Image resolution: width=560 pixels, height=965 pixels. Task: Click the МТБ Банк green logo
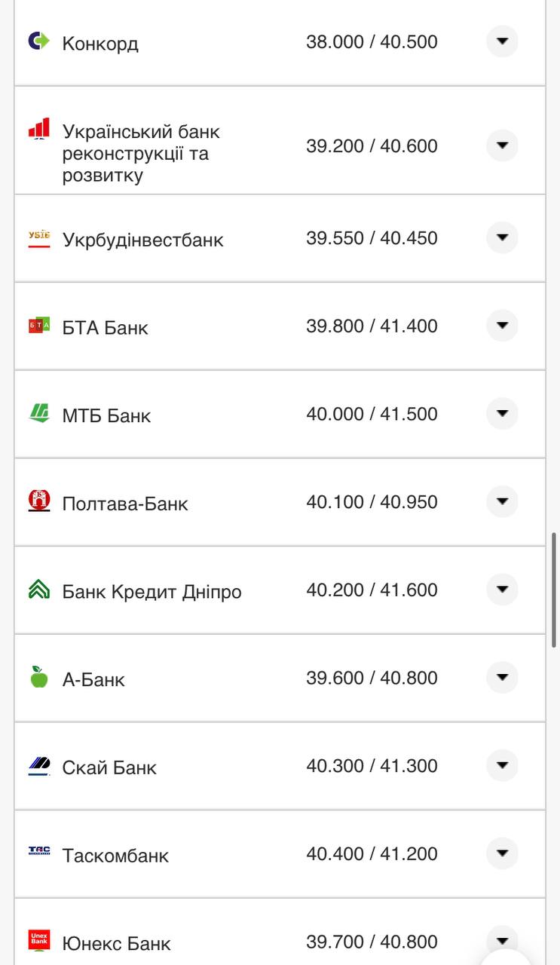[39, 413]
